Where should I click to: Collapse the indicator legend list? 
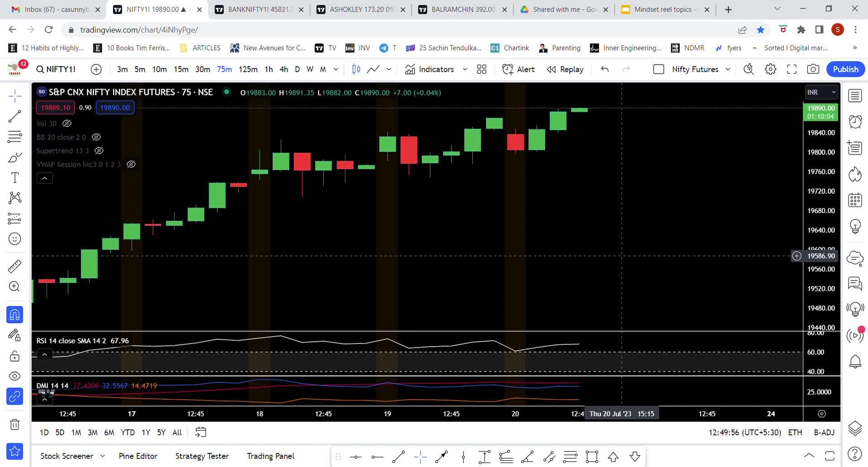45,178
